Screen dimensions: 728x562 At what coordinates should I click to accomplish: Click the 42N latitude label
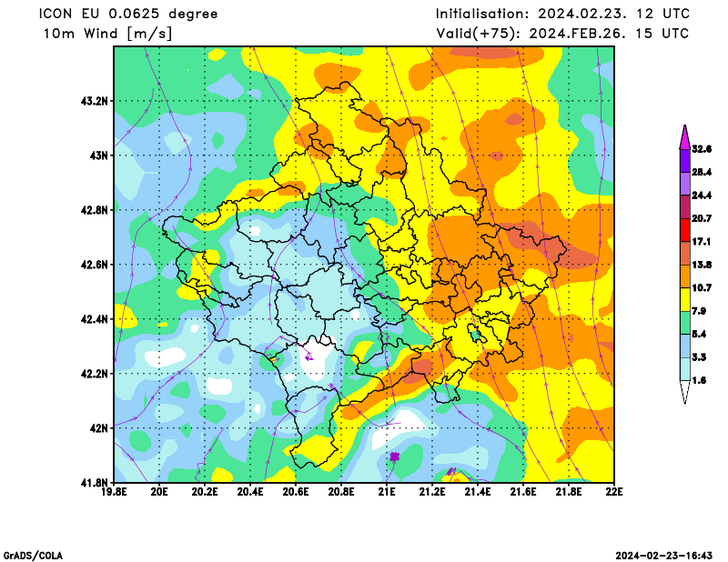pos(98,428)
